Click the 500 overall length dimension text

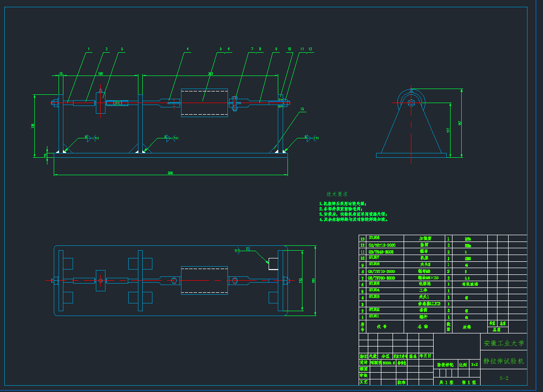pos(170,172)
